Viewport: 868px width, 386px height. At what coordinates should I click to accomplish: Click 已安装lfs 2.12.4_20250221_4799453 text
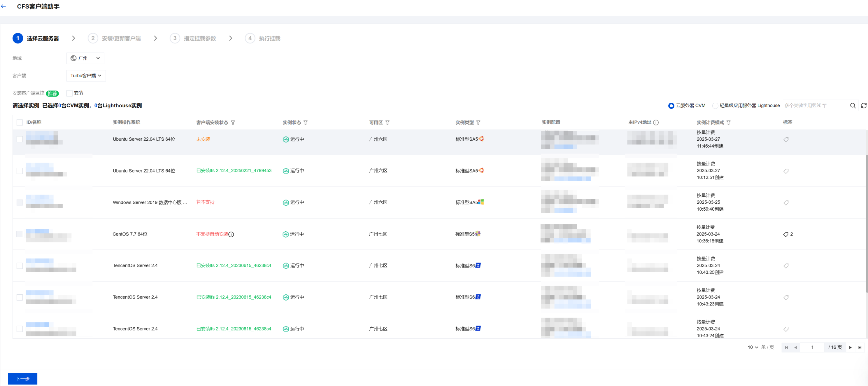coord(234,171)
